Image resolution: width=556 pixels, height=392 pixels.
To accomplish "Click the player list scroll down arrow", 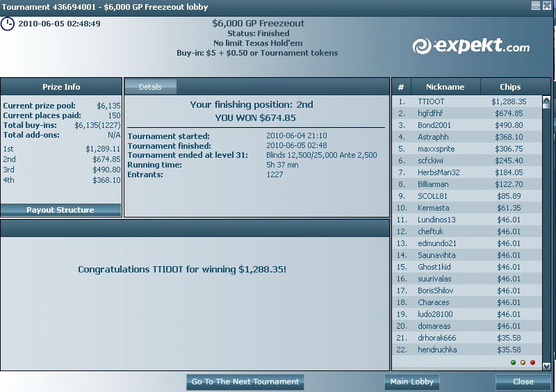I will click(x=546, y=366).
